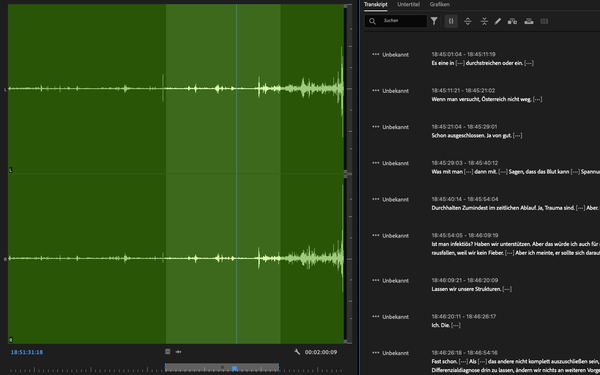This screenshot has height=375, width=600.
Task: Click transcript text 'Ich. Die.'
Action: coord(446,326)
